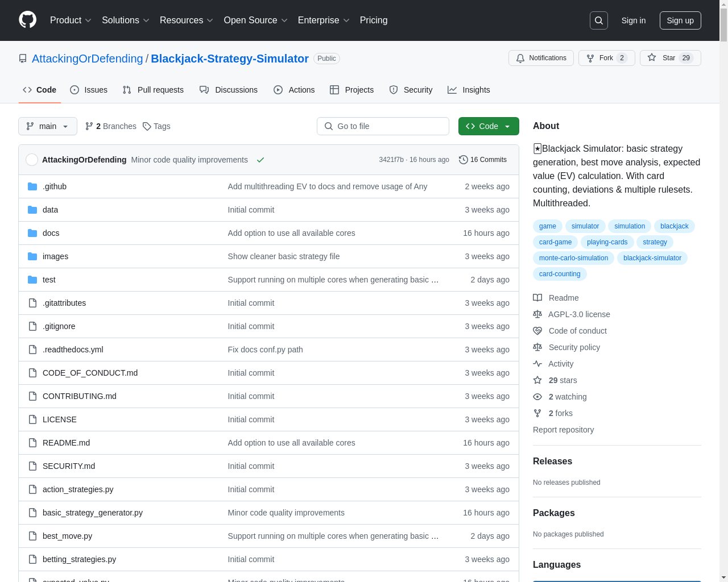728x582 pixels.
Task: Select the Code tab
Action: click(40, 90)
